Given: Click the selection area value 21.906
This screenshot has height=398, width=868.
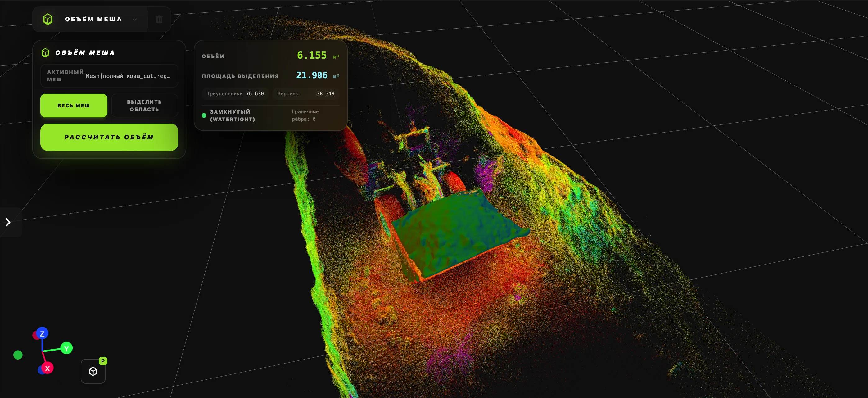Looking at the screenshot, I should (312, 75).
